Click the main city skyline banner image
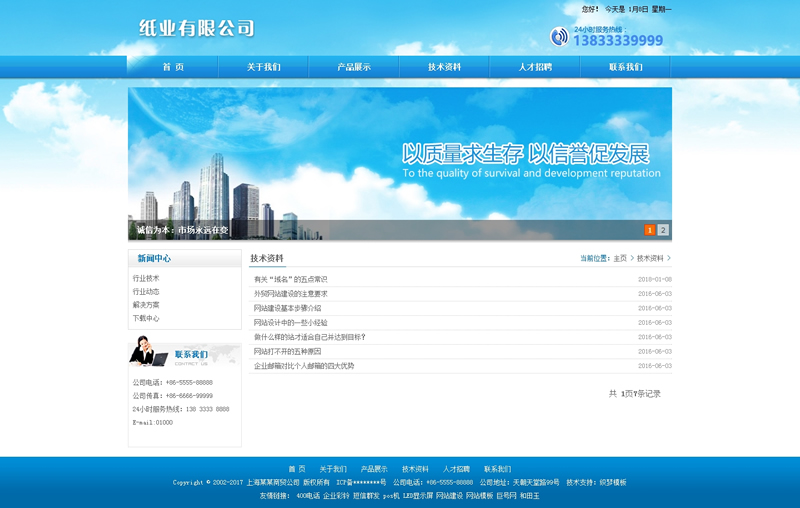This screenshot has height=508, width=800. [x=400, y=155]
